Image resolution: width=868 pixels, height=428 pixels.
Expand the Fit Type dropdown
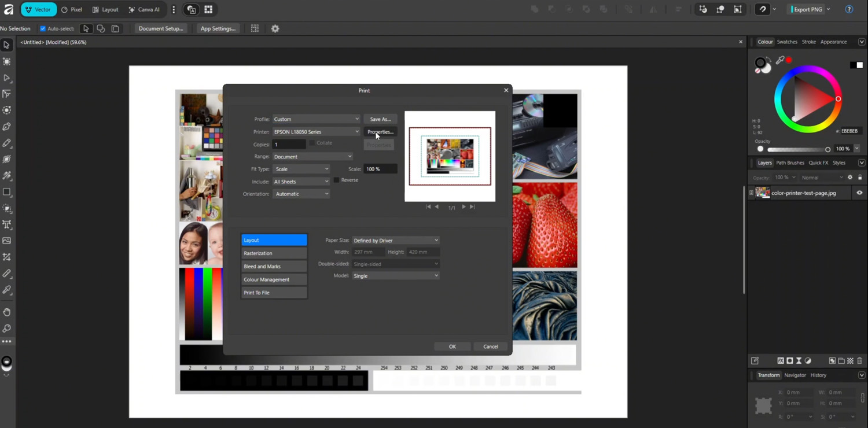point(301,169)
